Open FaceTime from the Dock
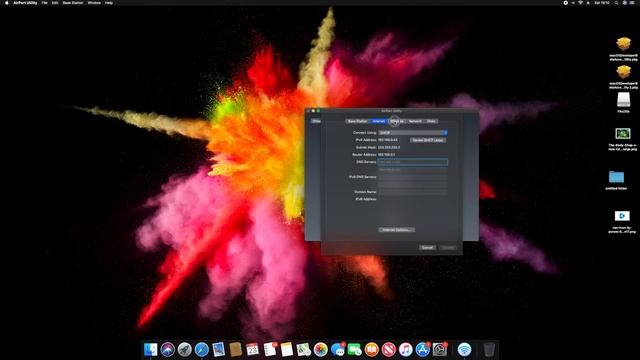 point(355,349)
